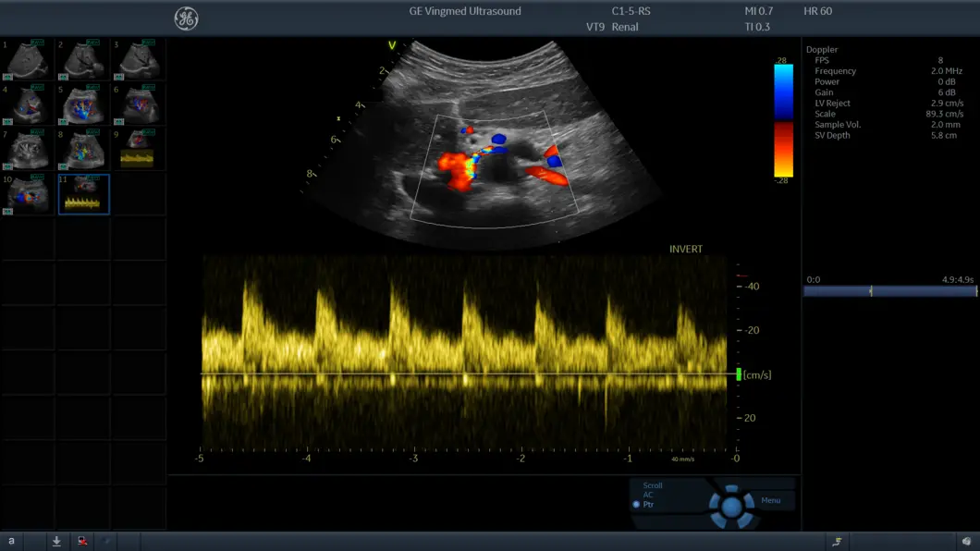Click the cine loop progress bar

click(x=889, y=291)
